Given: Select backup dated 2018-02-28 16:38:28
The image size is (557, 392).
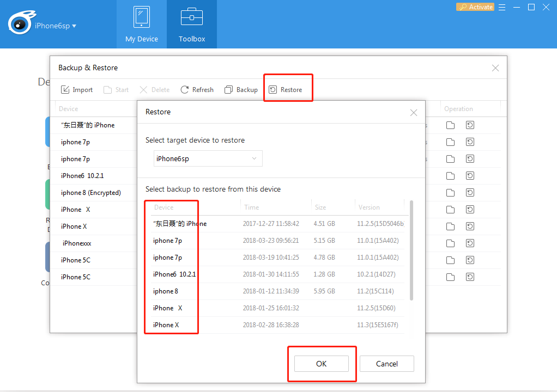Looking at the screenshot, I should click(277, 325).
